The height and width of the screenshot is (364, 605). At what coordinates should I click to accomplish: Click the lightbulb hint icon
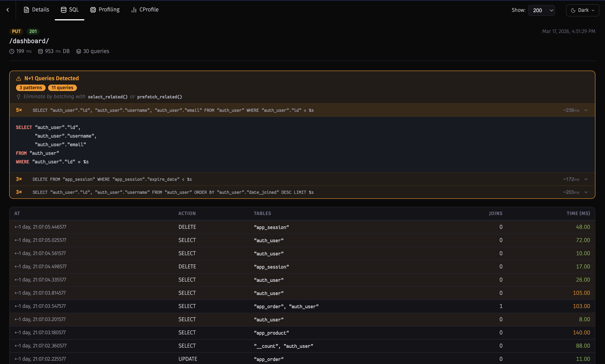[19, 97]
